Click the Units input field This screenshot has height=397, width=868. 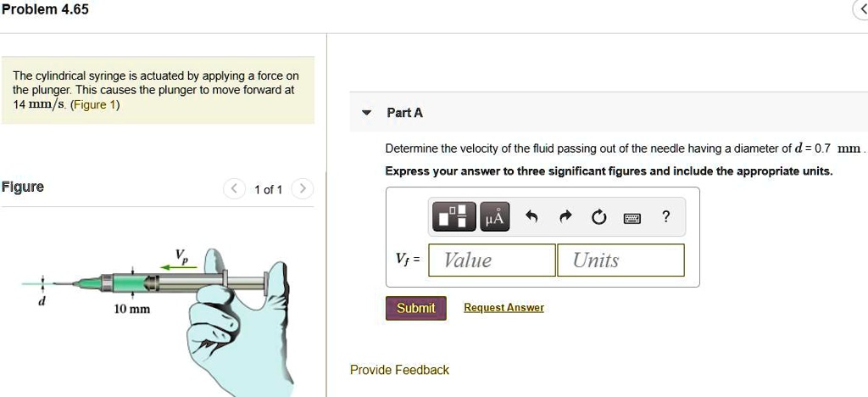click(x=621, y=260)
